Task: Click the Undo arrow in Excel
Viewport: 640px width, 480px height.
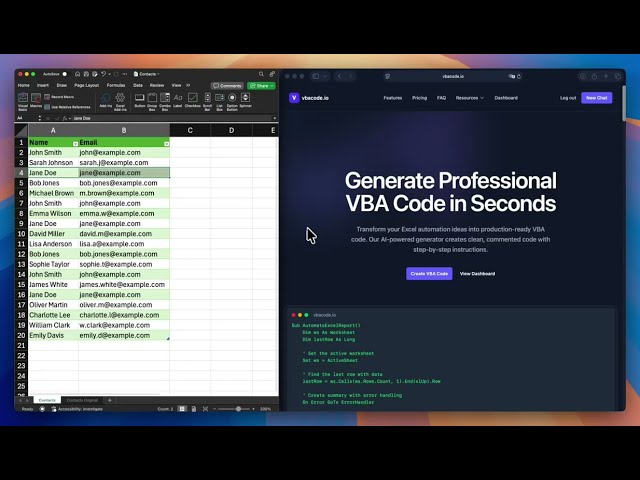Action: click(103, 74)
